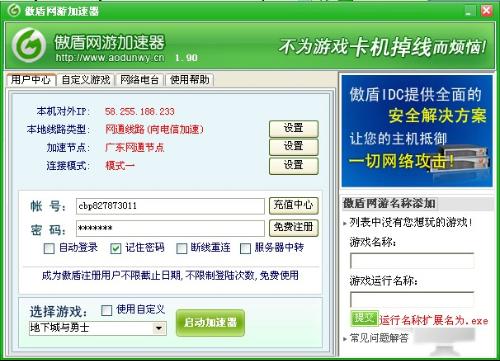Viewport: 500px width, 361px height.
Task: Click the 游戏运行名称 input field
Action: tap(412, 299)
